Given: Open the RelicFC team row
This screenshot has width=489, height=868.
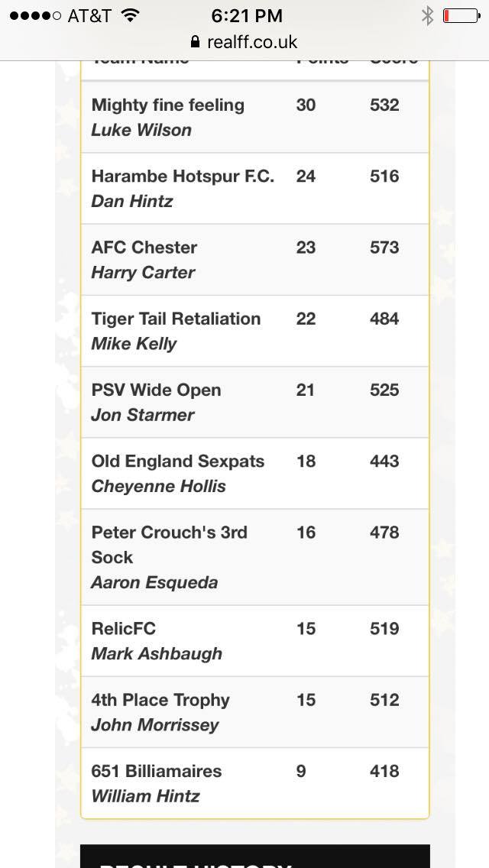Looking at the screenshot, I should (124, 629).
